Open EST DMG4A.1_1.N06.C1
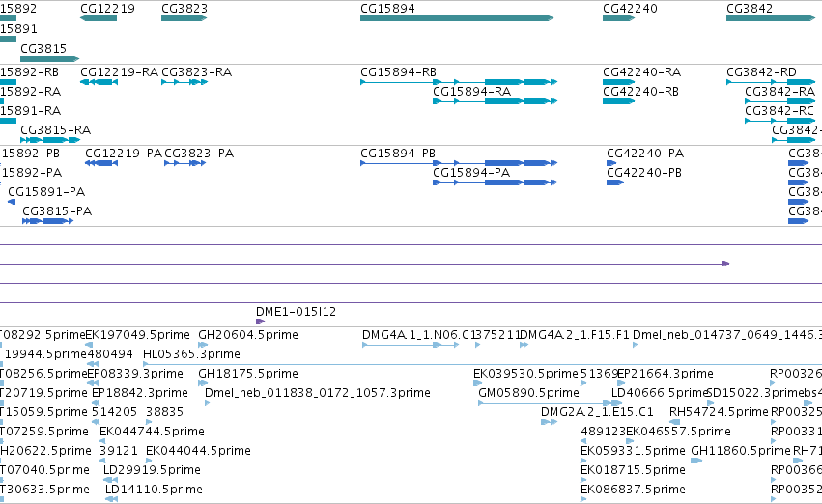The image size is (822, 504). (x=418, y=334)
